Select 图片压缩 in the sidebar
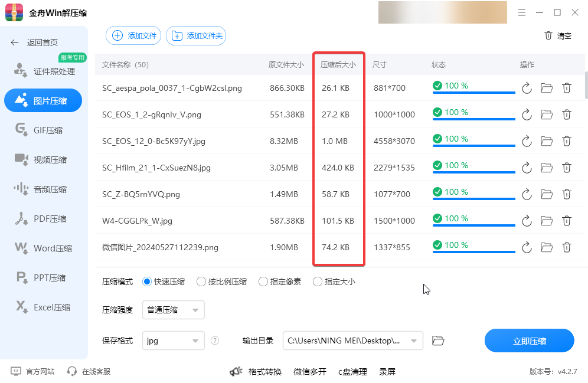Viewport: 588px width, 383px height. coord(43,100)
